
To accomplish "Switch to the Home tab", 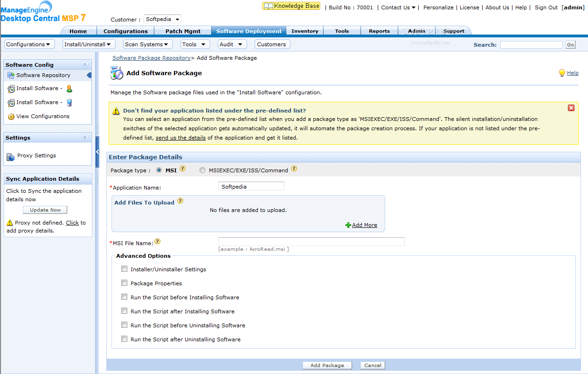I will coord(78,31).
